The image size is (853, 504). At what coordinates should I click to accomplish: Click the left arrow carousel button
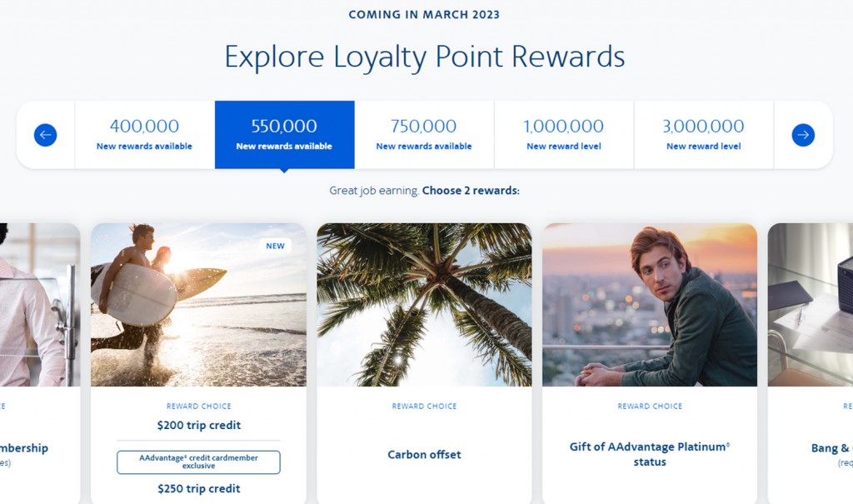click(45, 135)
